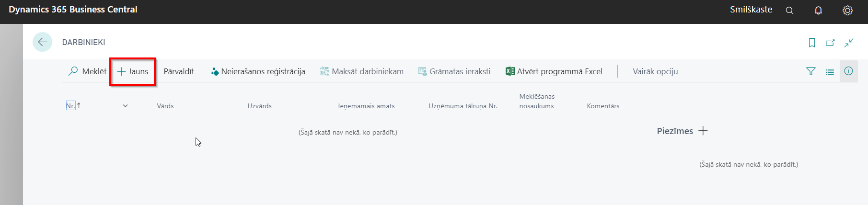Open page in new window icon
868x205 pixels.
click(x=830, y=43)
